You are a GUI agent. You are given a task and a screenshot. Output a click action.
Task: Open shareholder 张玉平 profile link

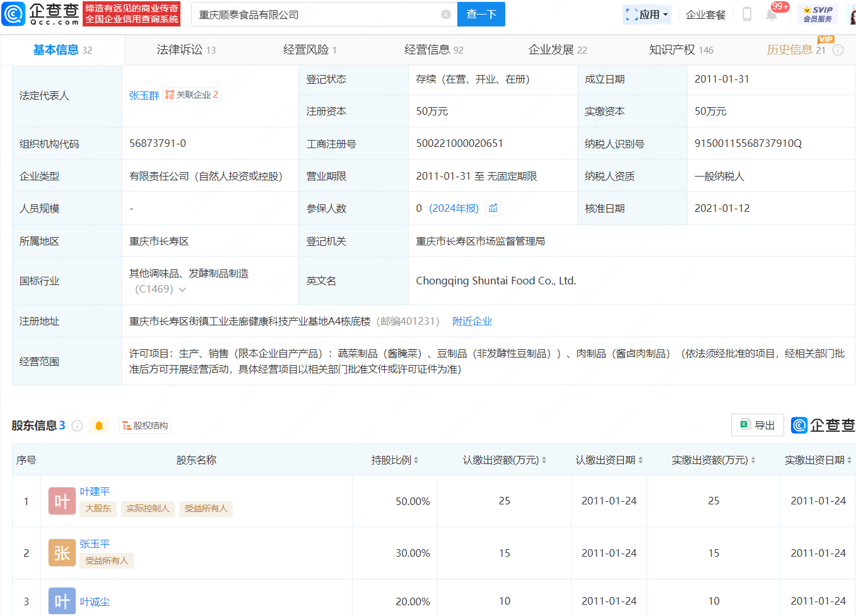click(x=95, y=544)
